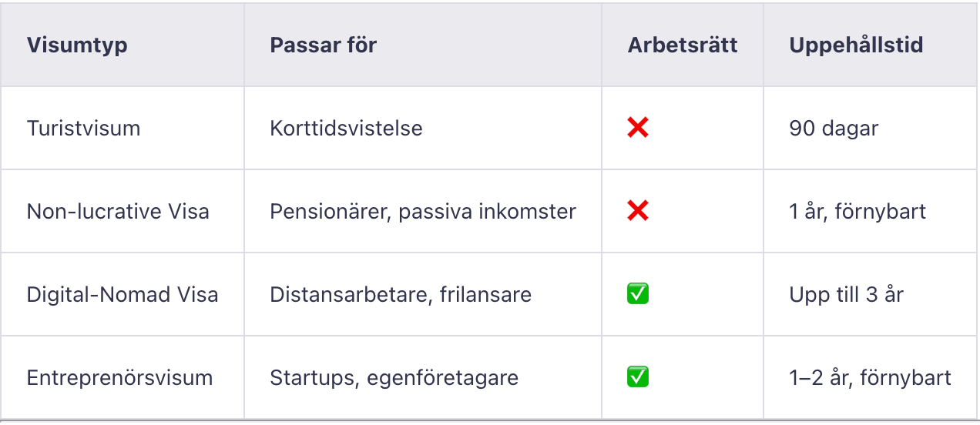Click the Passar för column header
The image size is (980, 425).
point(323,45)
